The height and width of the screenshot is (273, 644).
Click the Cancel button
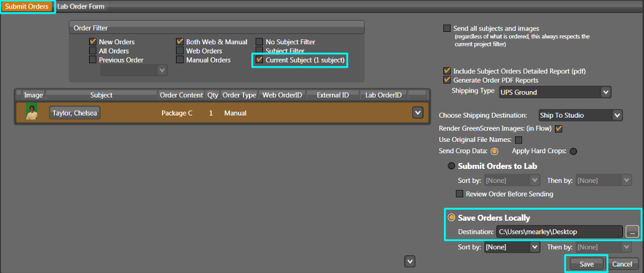622,264
